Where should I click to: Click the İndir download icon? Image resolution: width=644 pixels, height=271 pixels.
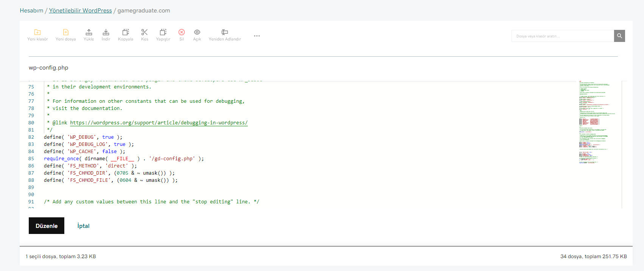[106, 32]
